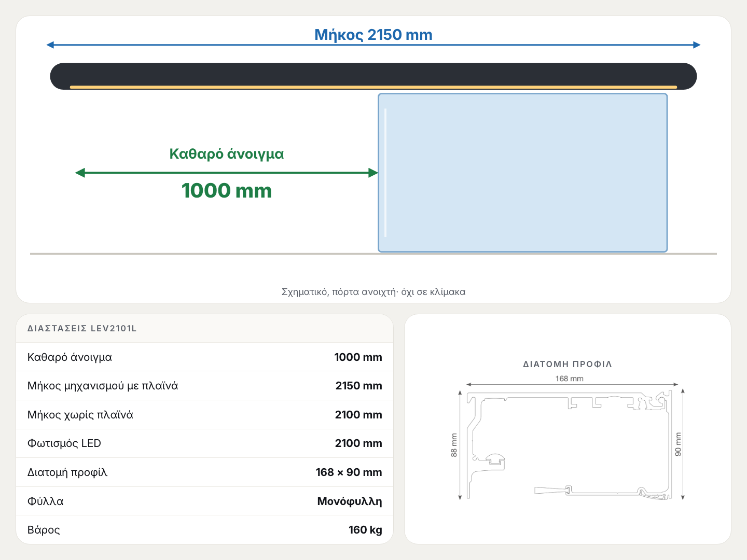
Task: Click the 'Φωτισμός LED' row label
Action: [64, 443]
